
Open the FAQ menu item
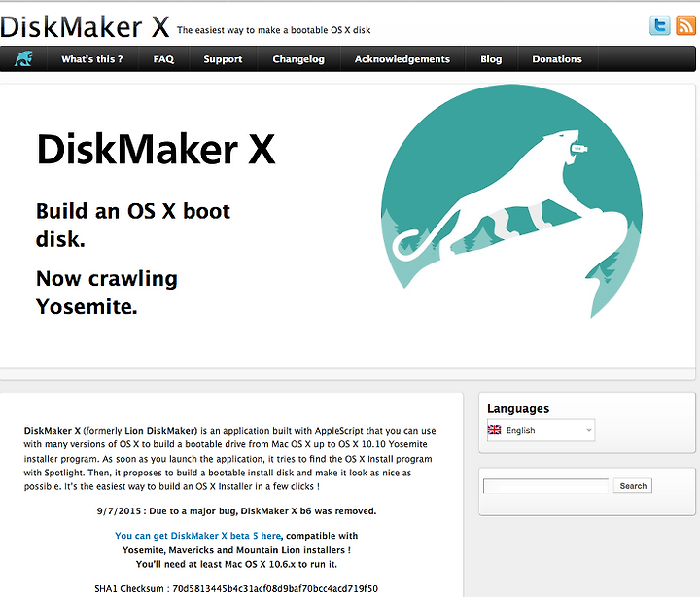163,59
